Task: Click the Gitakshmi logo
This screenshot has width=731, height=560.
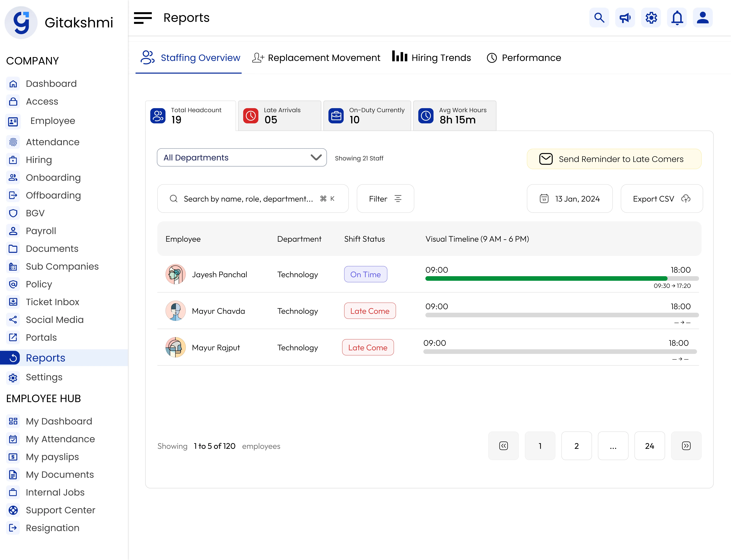Action: coord(21,23)
